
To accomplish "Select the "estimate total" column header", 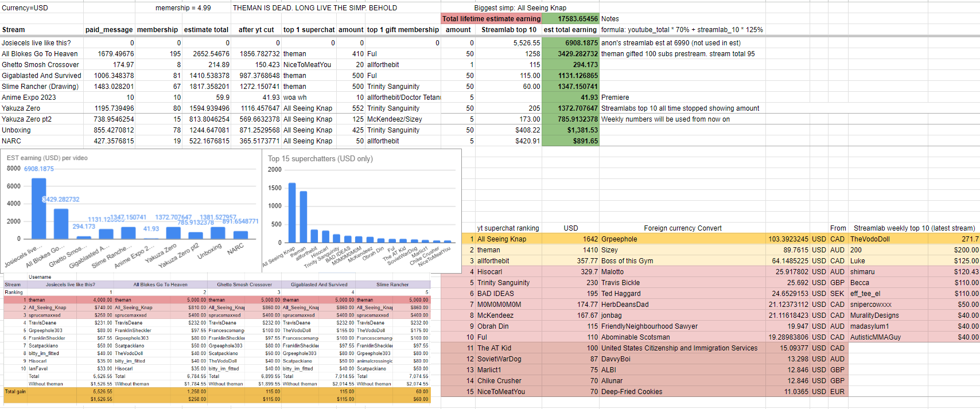I will click(x=206, y=30).
